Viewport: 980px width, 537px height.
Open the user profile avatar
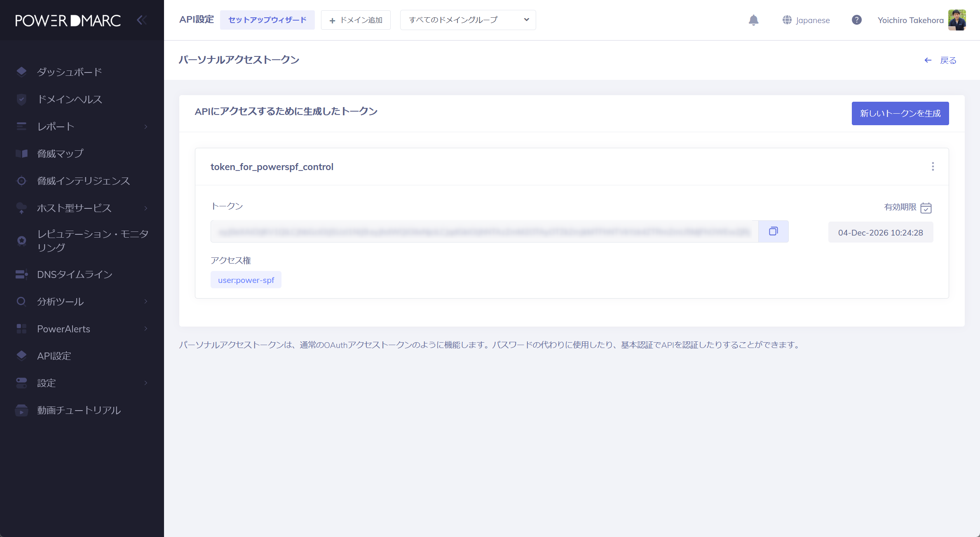click(x=957, y=20)
